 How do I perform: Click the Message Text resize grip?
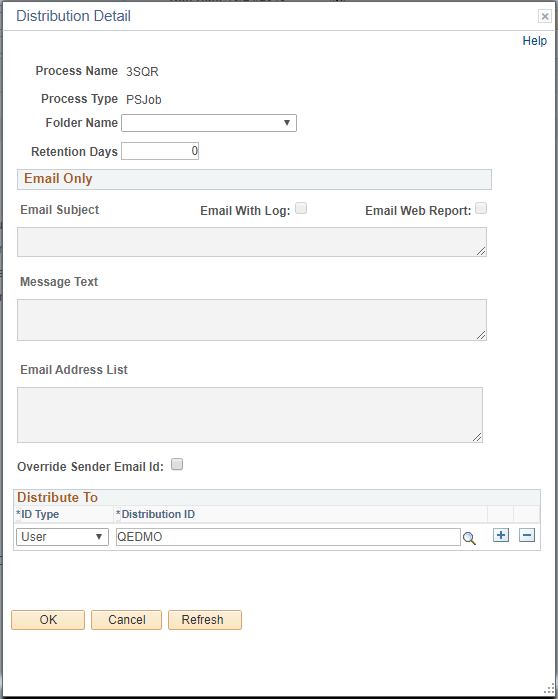[481, 335]
